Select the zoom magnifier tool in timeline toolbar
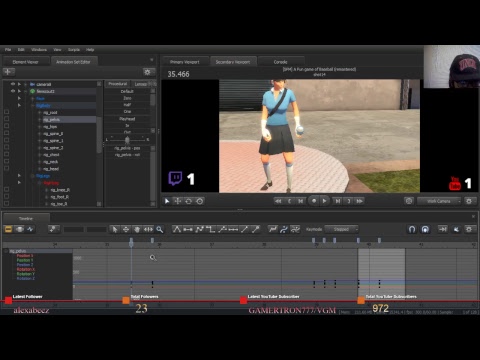 [160, 229]
